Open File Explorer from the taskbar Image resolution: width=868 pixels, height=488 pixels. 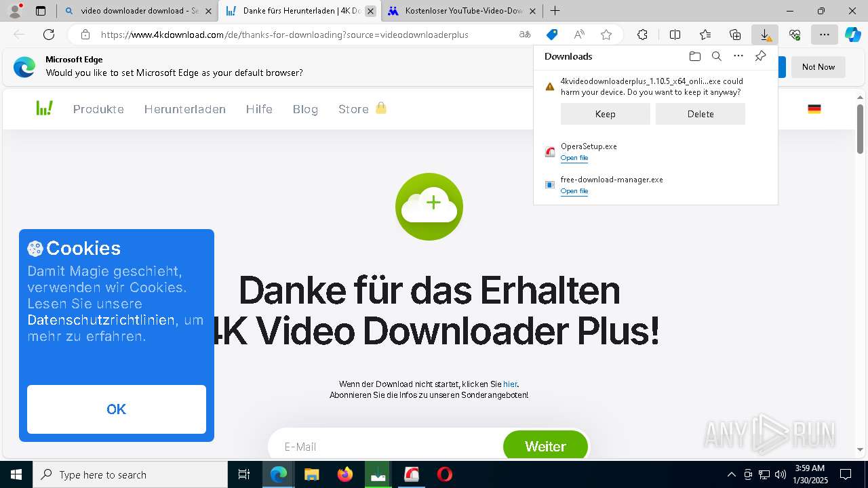point(311,474)
